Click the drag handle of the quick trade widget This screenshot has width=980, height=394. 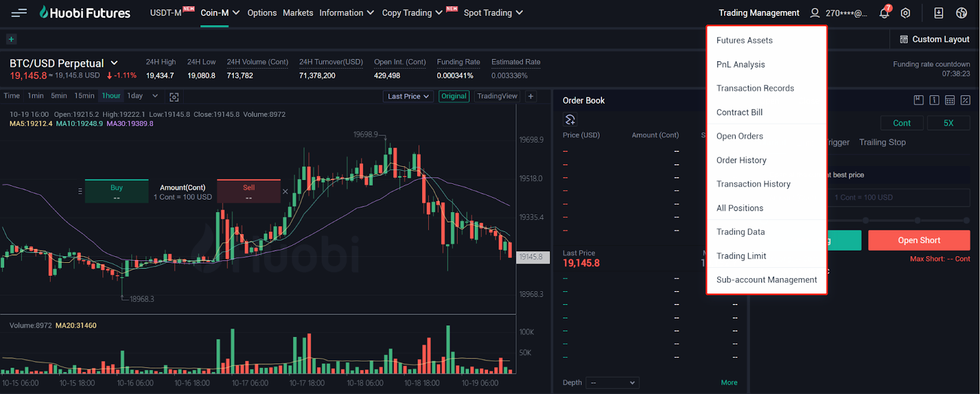pos(80,191)
